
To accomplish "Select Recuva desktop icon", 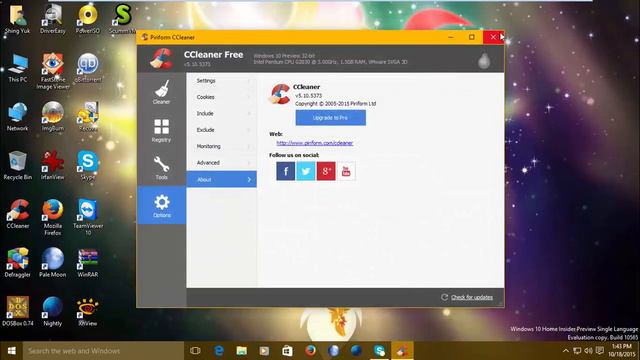I will tap(88, 117).
